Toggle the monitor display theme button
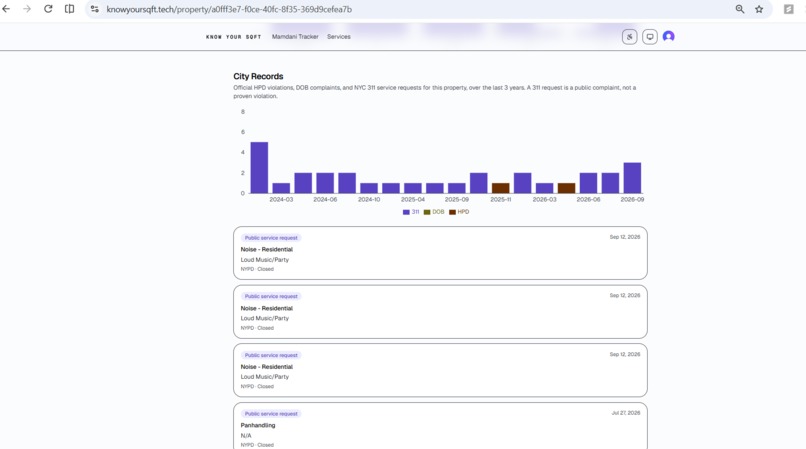Viewport: 806px width, 449px height. [650, 37]
